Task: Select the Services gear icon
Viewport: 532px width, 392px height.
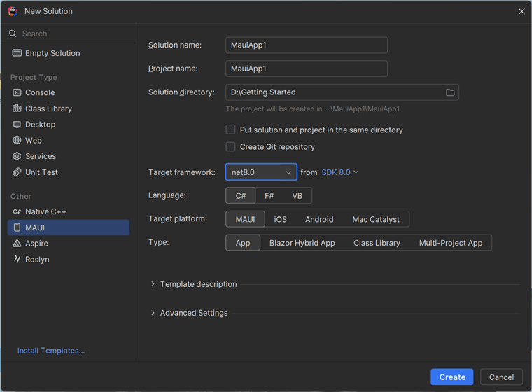Action: click(17, 156)
